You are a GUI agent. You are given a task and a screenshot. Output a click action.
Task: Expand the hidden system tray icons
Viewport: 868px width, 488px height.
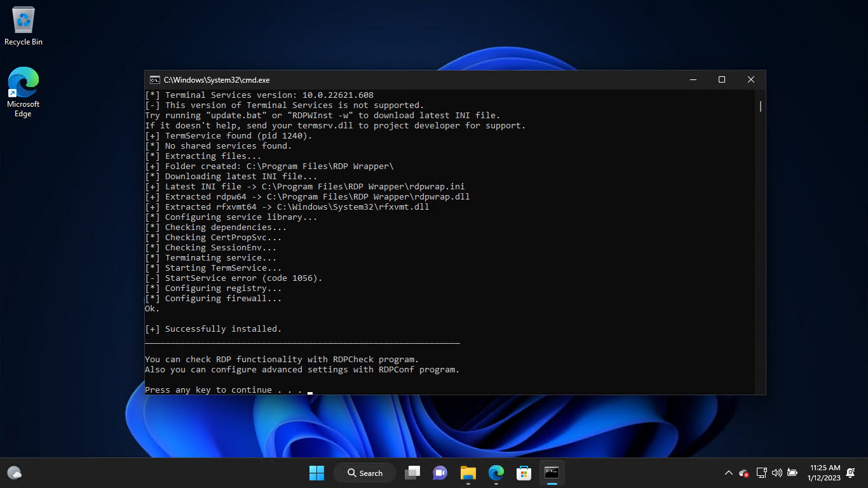(x=729, y=473)
